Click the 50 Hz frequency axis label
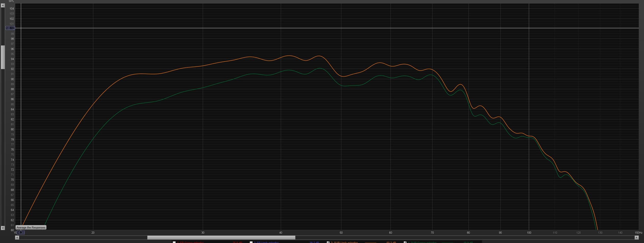 click(x=341, y=233)
